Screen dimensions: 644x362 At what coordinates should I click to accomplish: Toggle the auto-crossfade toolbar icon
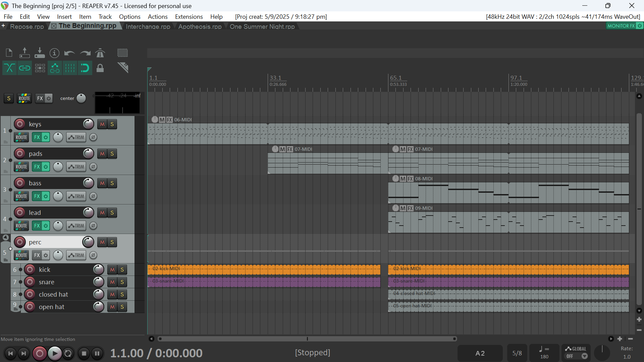9,68
